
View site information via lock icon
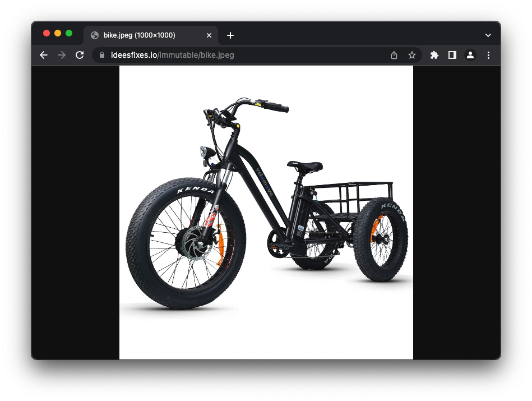102,55
